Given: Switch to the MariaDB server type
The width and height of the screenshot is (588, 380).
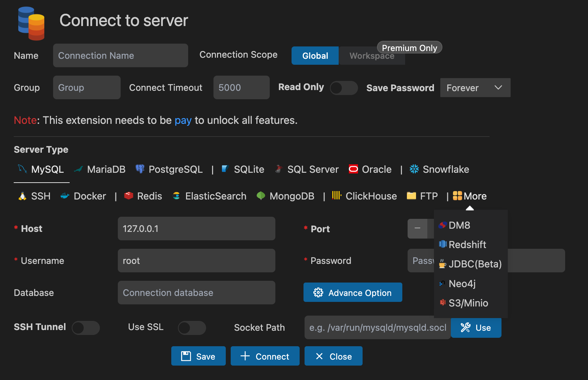Looking at the screenshot, I should (100, 170).
